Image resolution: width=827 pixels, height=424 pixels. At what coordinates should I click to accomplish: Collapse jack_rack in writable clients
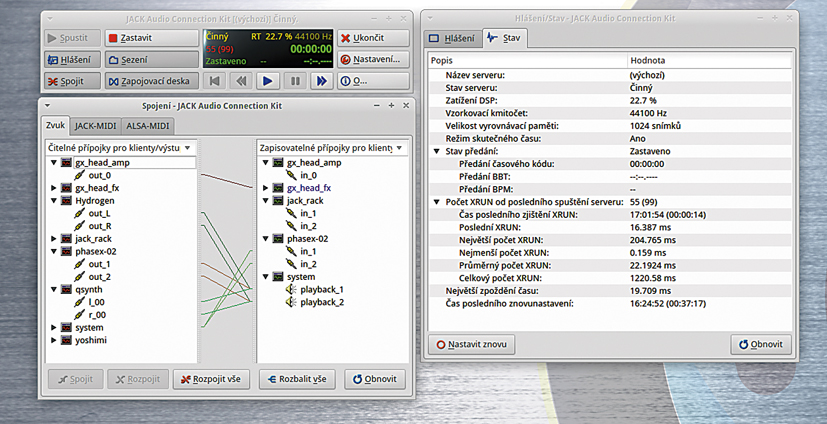click(265, 200)
